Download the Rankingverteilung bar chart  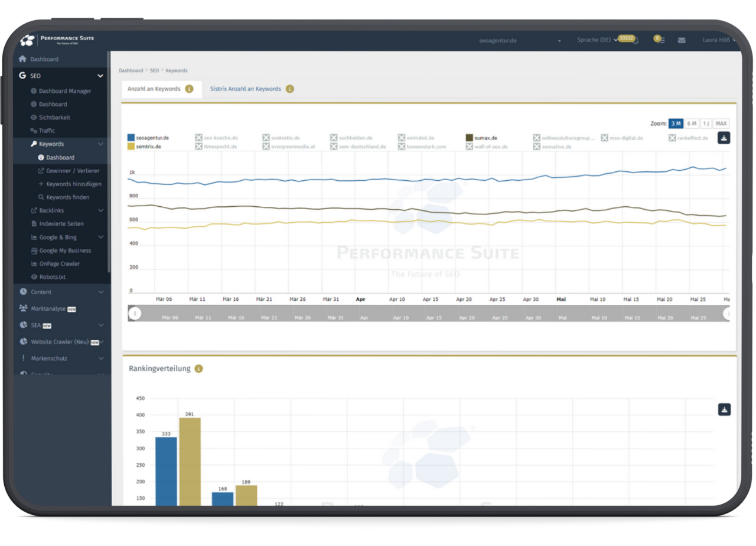[x=724, y=409]
